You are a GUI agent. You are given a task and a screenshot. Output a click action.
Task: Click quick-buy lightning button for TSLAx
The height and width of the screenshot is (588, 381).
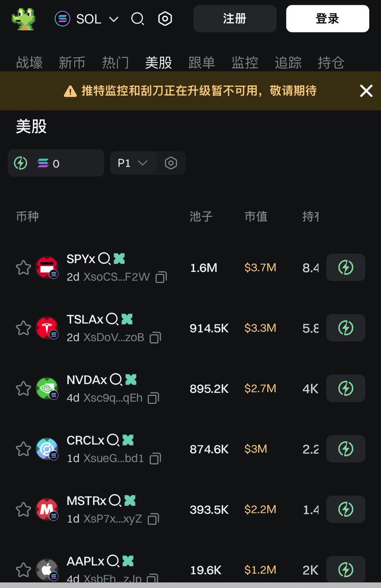[346, 328]
